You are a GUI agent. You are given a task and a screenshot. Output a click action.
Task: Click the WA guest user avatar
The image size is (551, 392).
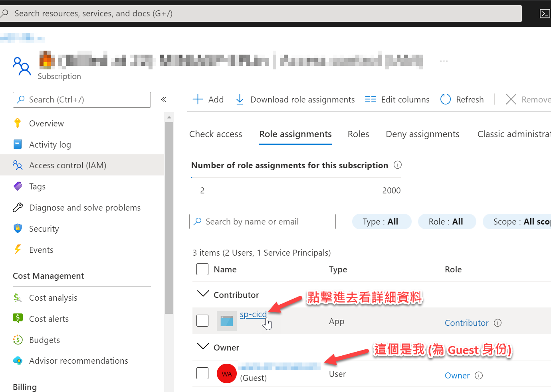[x=227, y=374]
